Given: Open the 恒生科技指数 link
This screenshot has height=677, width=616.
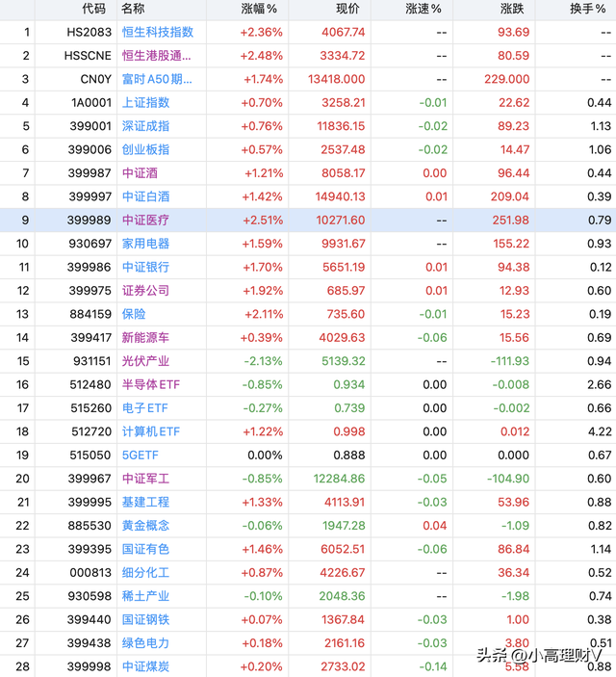Looking at the screenshot, I should coord(158,32).
